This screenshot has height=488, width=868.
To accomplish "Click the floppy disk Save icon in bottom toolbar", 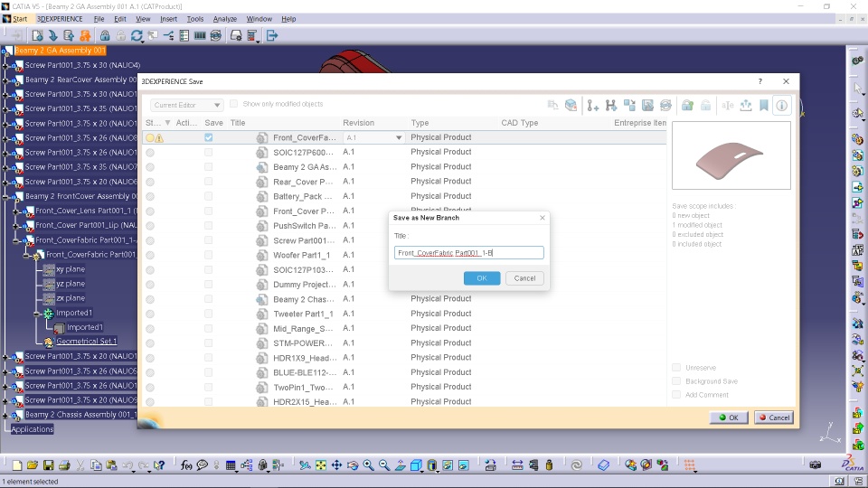I will [48, 465].
